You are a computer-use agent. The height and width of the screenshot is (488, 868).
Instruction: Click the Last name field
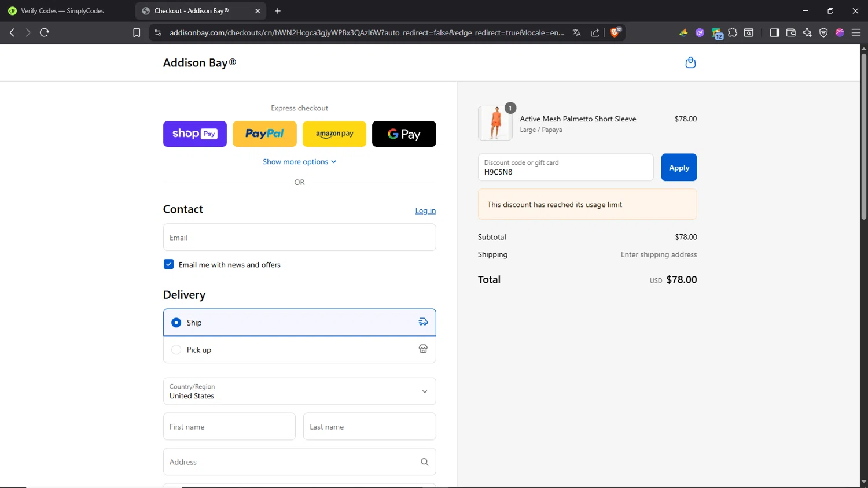tap(369, 427)
